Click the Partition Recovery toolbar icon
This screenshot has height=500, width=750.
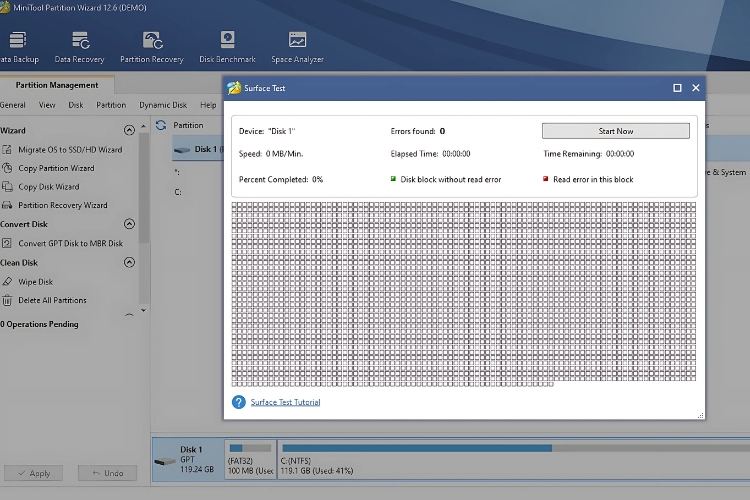152,46
